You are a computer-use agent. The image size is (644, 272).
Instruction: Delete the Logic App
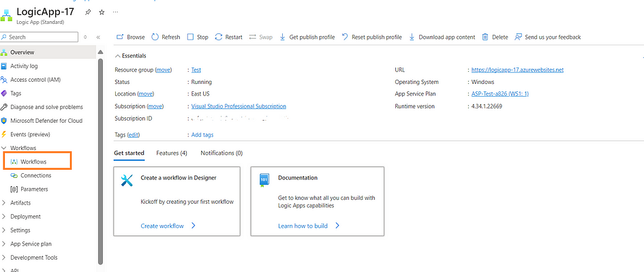pos(495,37)
